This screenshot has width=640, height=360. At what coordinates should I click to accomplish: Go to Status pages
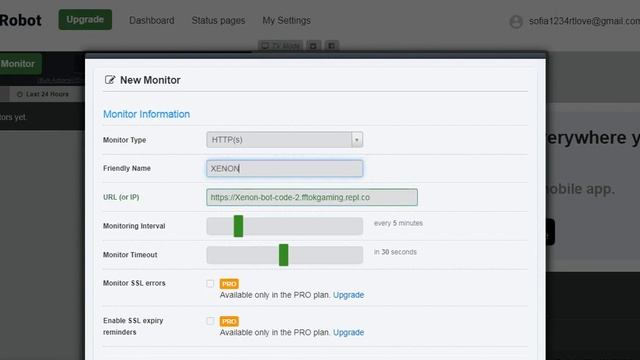click(218, 20)
